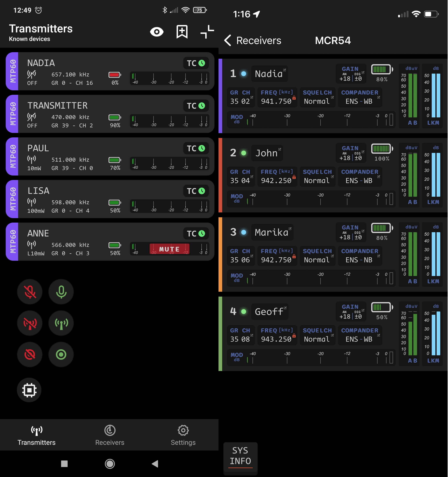The height and width of the screenshot is (477, 448).
Task: Tap the red mute-all microphone icon
Action: pos(30,292)
